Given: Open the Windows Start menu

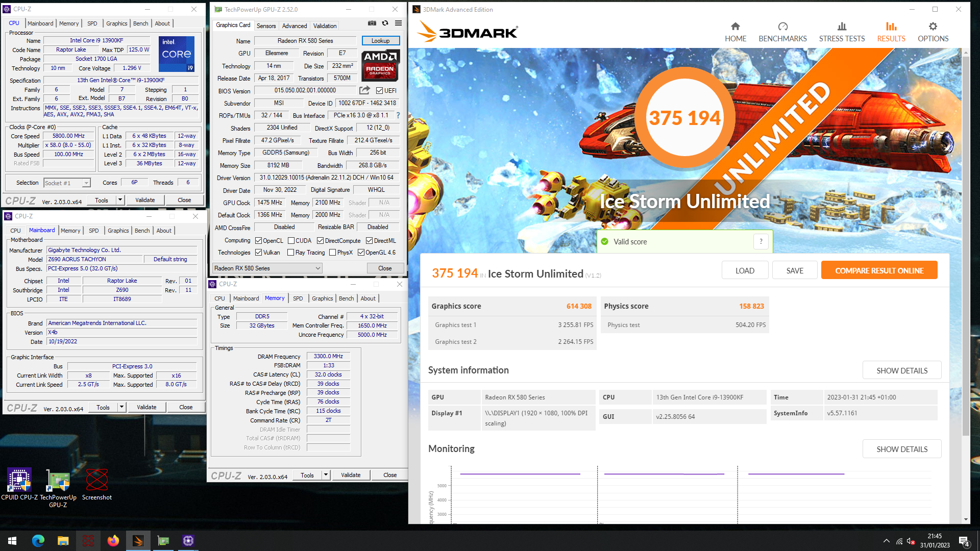Looking at the screenshot, I should point(12,541).
